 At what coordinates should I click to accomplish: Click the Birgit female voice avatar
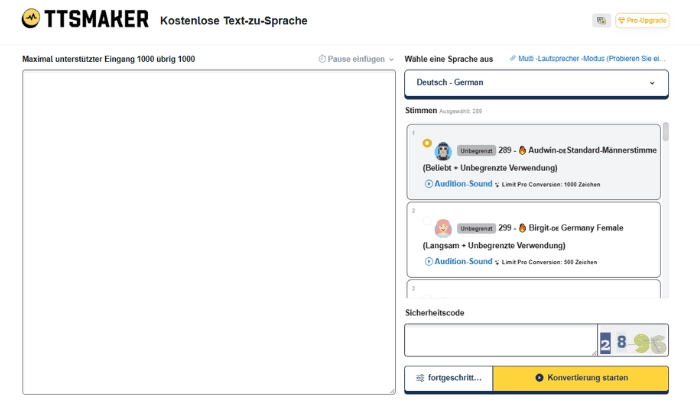click(x=443, y=228)
